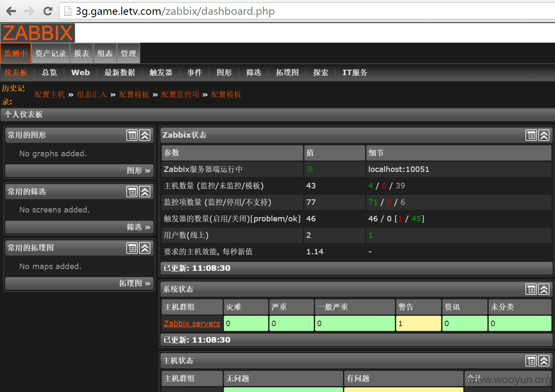Click the green 未分类 cell showing 0
Viewport: 555px width, 392px height.
pyautogui.click(x=520, y=324)
